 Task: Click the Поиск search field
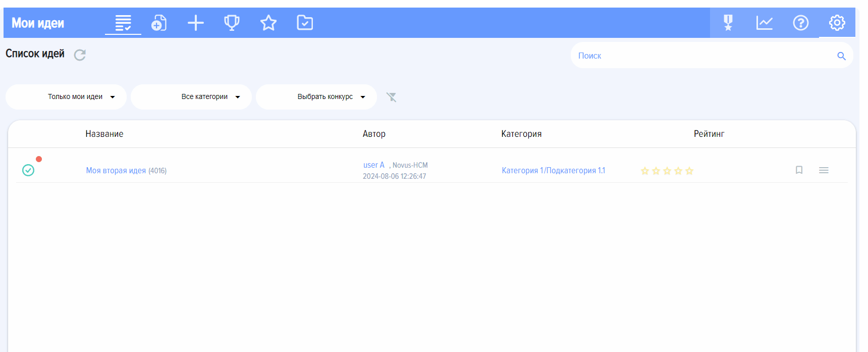click(x=704, y=56)
